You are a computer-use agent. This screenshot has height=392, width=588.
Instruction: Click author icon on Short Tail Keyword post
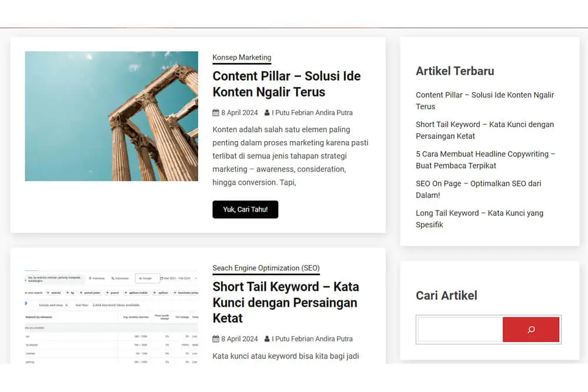(x=267, y=339)
